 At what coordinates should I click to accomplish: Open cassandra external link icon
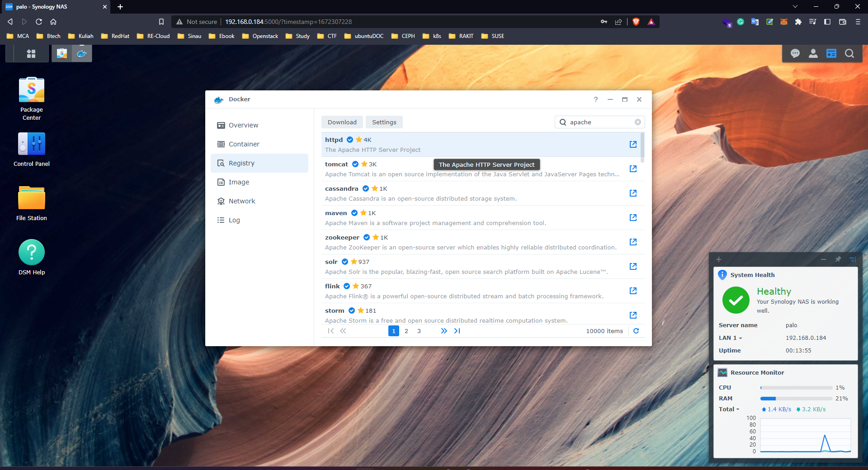[633, 193]
